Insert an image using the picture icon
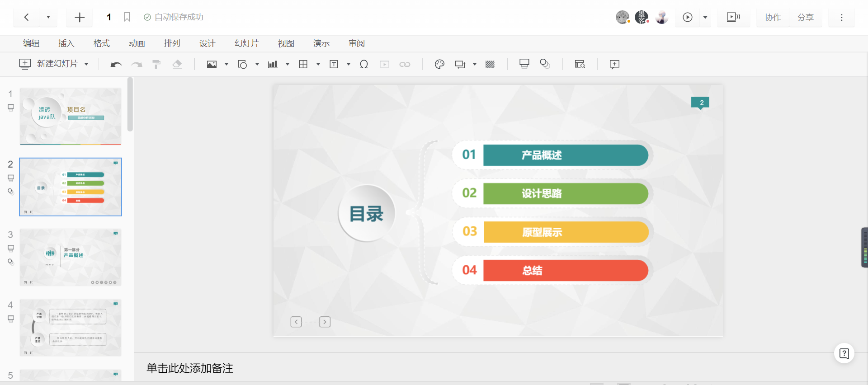868x385 pixels. pyautogui.click(x=212, y=65)
